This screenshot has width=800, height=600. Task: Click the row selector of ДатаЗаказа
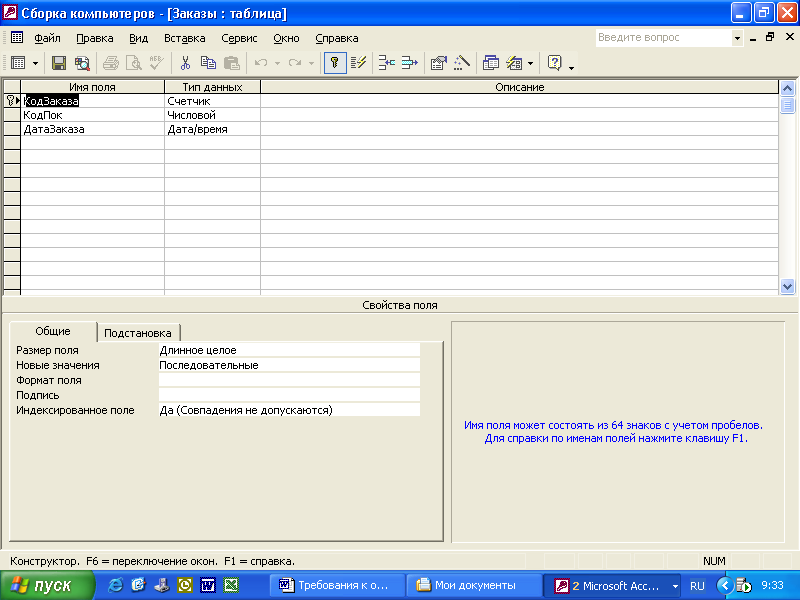tap(12, 129)
